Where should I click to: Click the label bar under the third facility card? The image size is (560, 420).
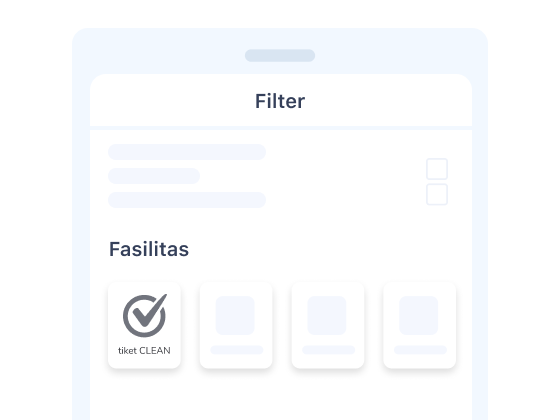pyautogui.click(x=329, y=350)
